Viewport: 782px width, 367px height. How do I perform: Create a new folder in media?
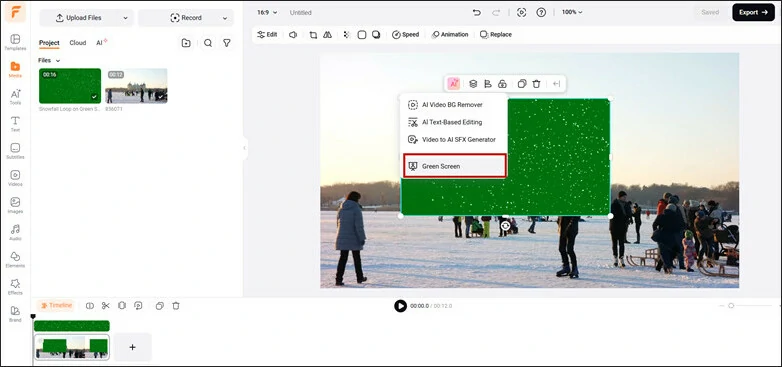(x=186, y=43)
